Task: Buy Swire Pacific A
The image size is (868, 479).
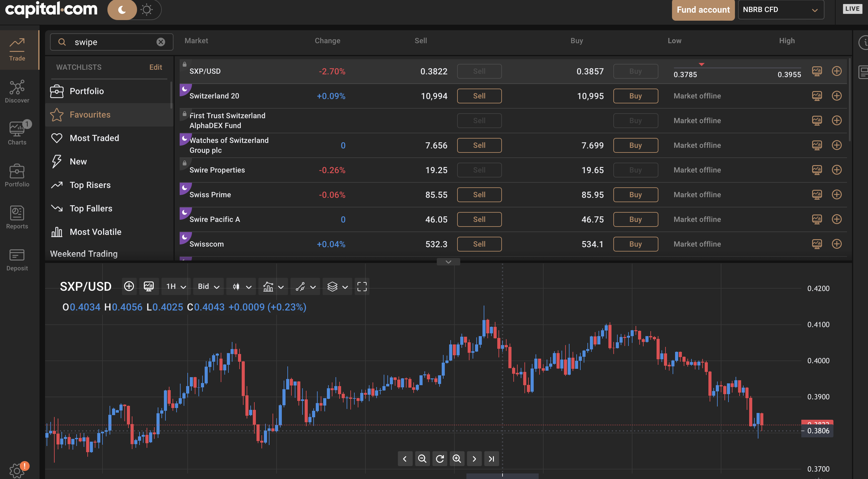Action: [635, 219]
